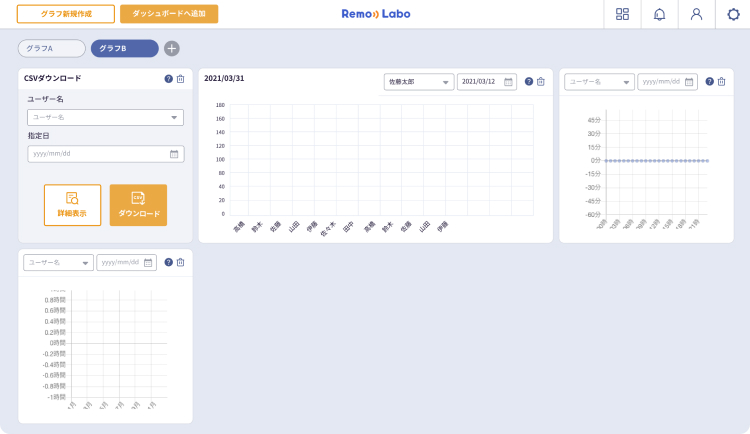Click 指定日 date input field
750x434 pixels.
point(105,154)
